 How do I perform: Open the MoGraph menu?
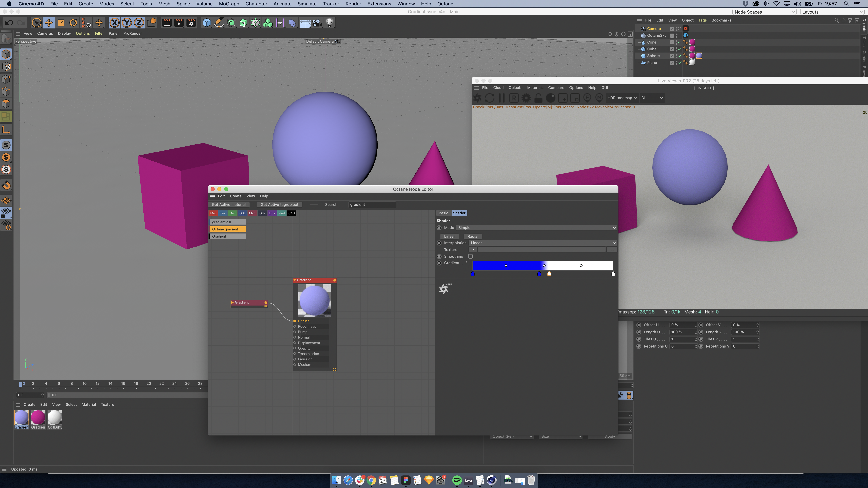click(x=229, y=4)
